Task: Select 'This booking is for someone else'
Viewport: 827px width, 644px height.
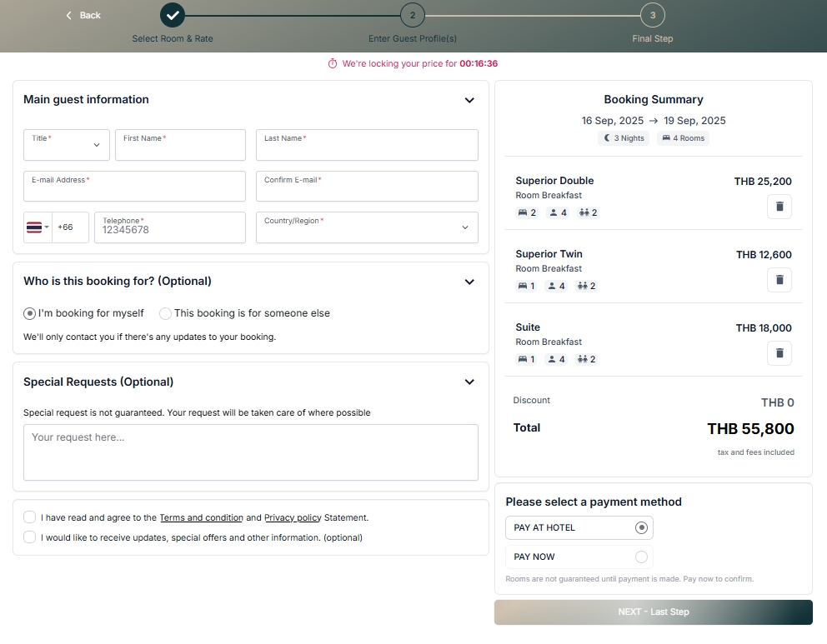Action: (165, 313)
